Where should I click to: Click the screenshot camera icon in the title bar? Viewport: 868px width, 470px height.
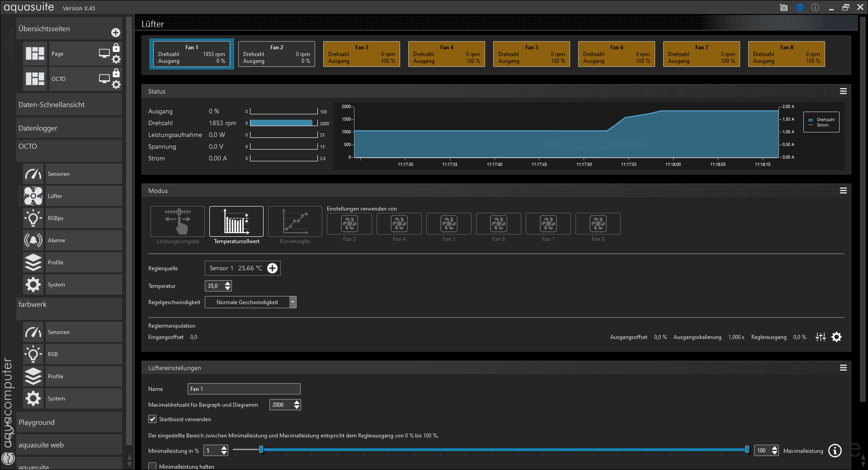point(783,8)
